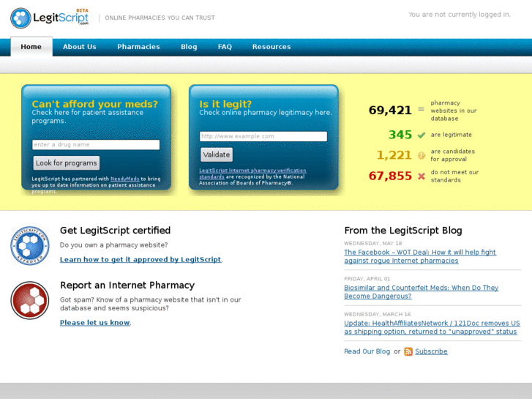Viewport: 532px width, 399px height.
Task: Click 'From the LegitScript Blog' heading
Action: tap(403, 231)
